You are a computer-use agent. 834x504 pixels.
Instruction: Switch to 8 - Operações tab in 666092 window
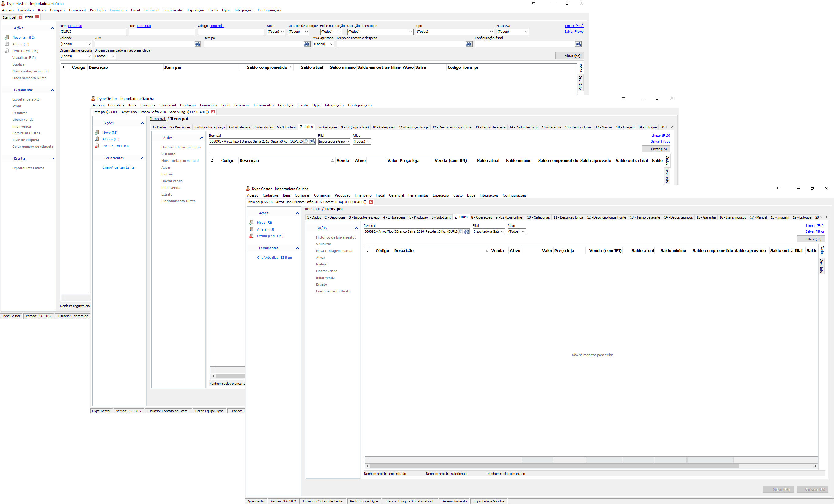click(482, 217)
